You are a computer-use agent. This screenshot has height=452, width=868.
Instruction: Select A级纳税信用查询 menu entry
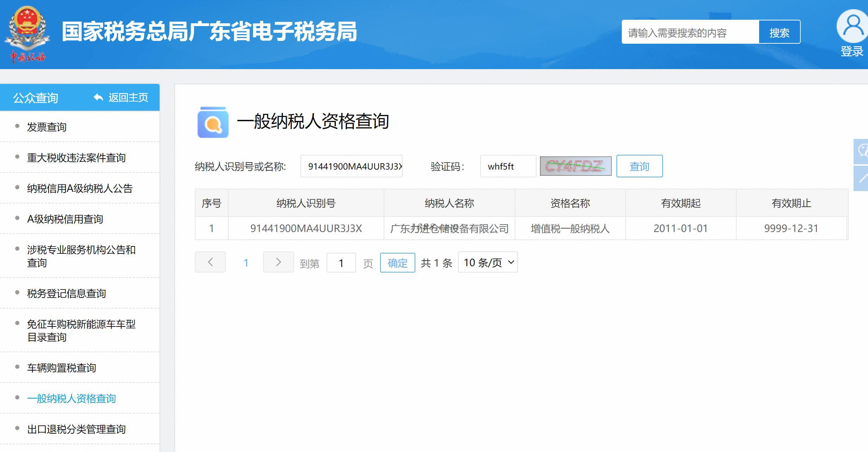65,219
